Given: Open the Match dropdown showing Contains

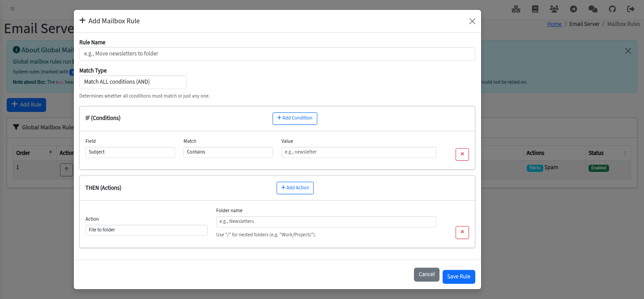Looking at the screenshot, I should 228,152.
